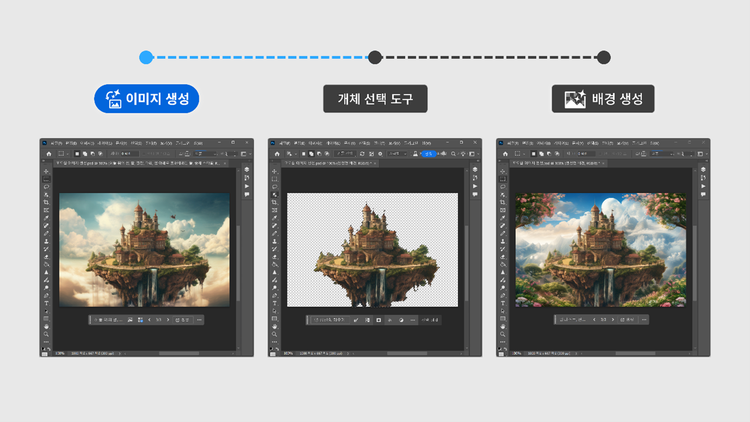This screenshot has width=750, height=422.
Task: Click Layers panel icon in the 이미지 생성 window
Action: 247,169
